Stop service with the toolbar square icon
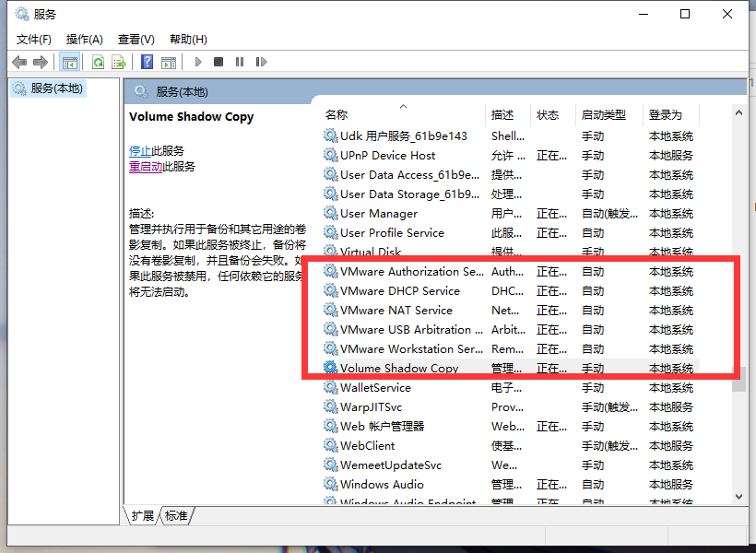The height and width of the screenshot is (553, 756). point(219,62)
